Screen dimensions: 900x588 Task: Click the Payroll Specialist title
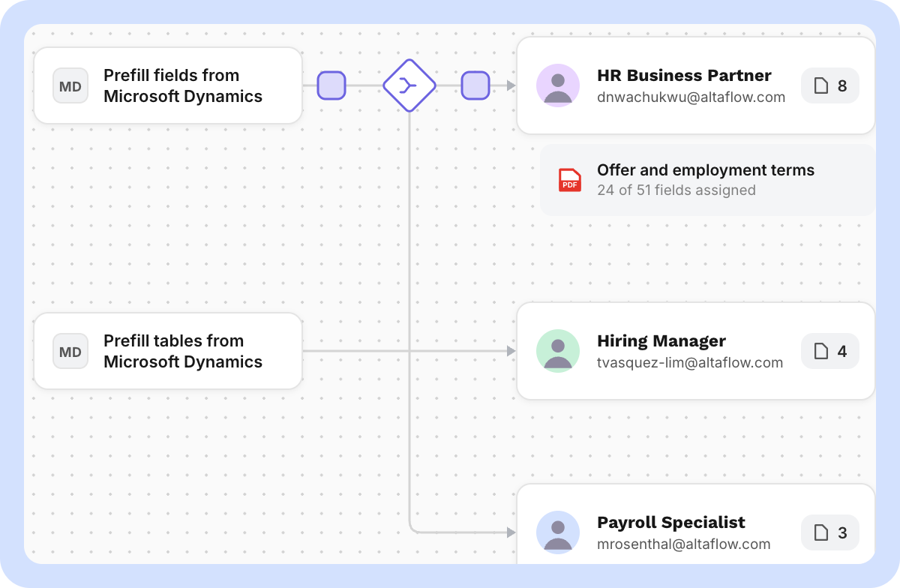(671, 523)
